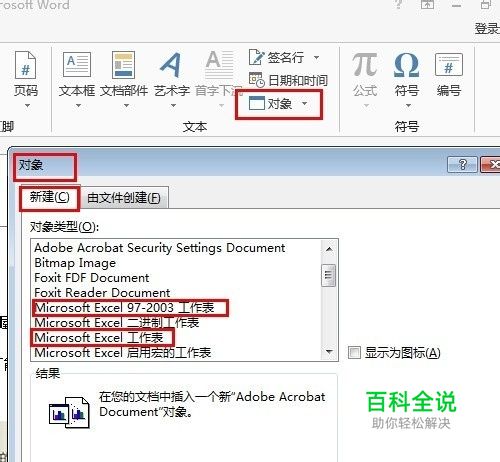Open the 页码 dropdown arrow

click(x=27, y=106)
